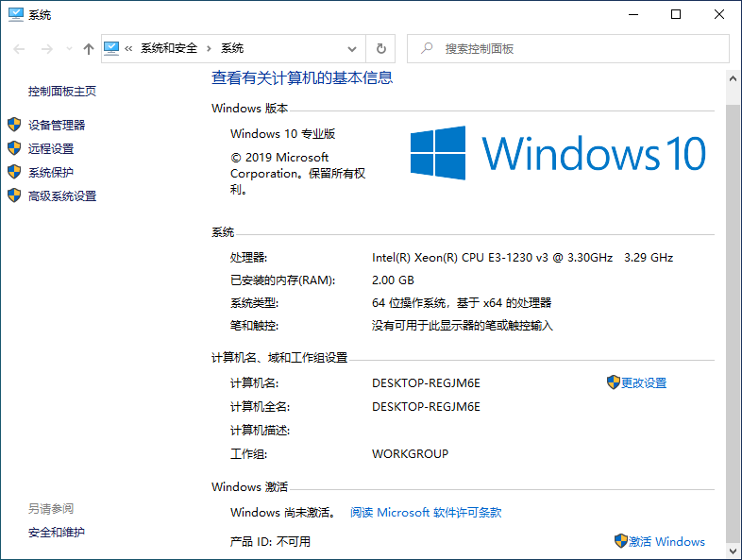The height and width of the screenshot is (560, 742).
Task: Click the computer icon in address bar
Action: pos(112,48)
